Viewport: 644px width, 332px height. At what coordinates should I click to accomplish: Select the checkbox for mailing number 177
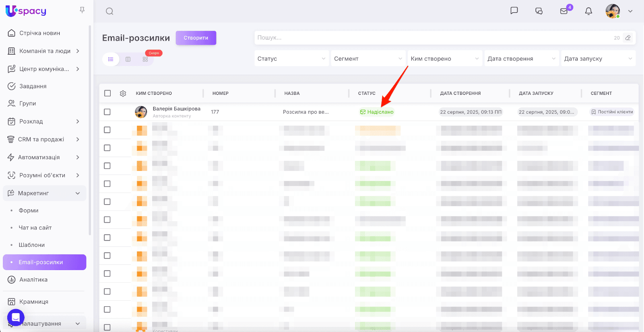pos(107,112)
